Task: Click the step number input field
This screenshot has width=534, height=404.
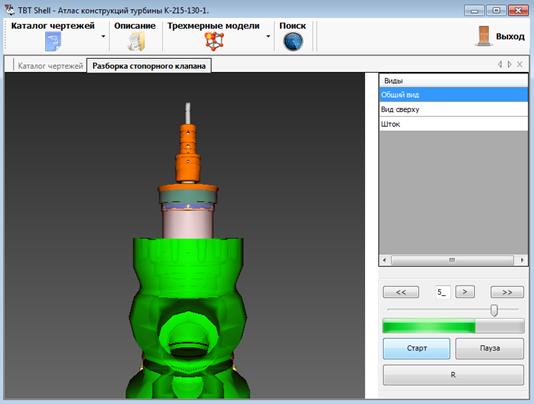Action: pos(443,292)
